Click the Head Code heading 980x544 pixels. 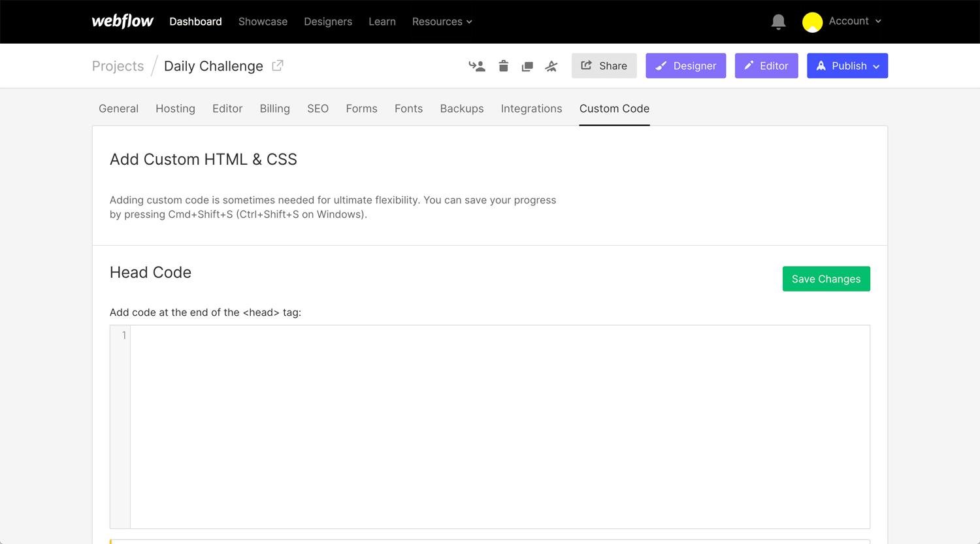(x=150, y=273)
